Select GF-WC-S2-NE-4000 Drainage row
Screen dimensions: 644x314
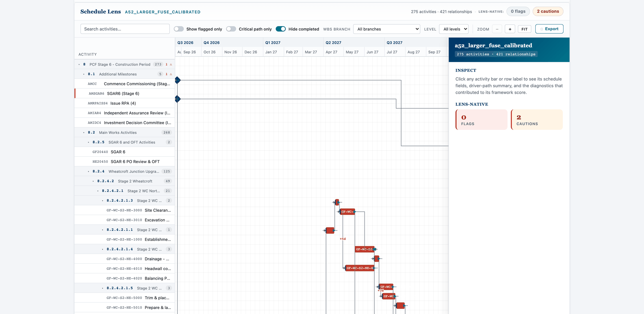(124, 259)
